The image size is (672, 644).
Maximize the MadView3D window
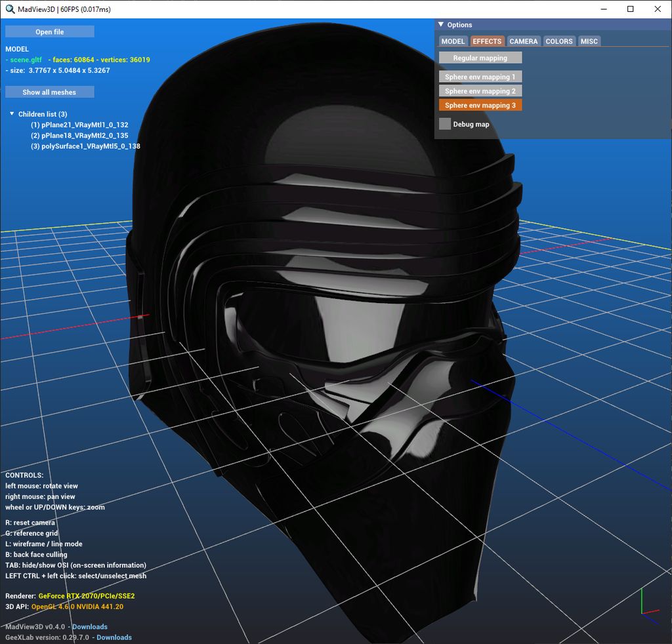pyautogui.click(x=631, y=9)
